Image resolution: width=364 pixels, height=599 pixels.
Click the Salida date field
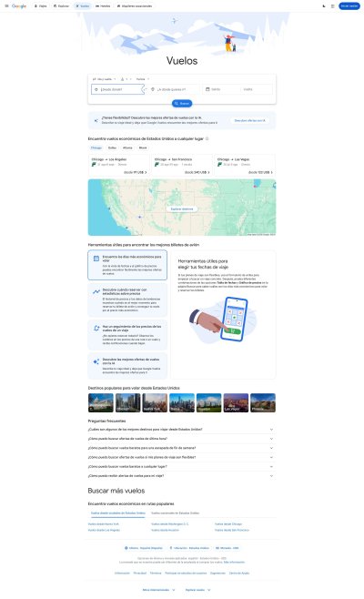tap(222, 89)
